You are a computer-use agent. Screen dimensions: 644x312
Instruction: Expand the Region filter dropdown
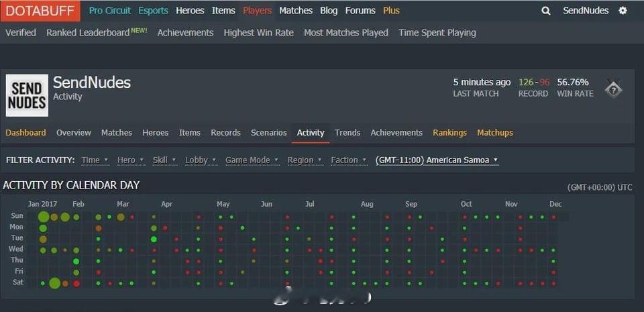pyautogui.click(x=305, y=160)
